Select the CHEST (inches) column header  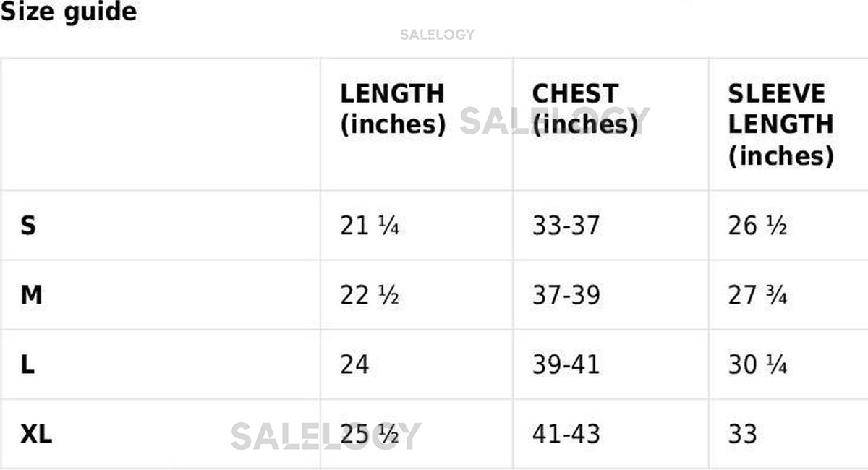585,109
